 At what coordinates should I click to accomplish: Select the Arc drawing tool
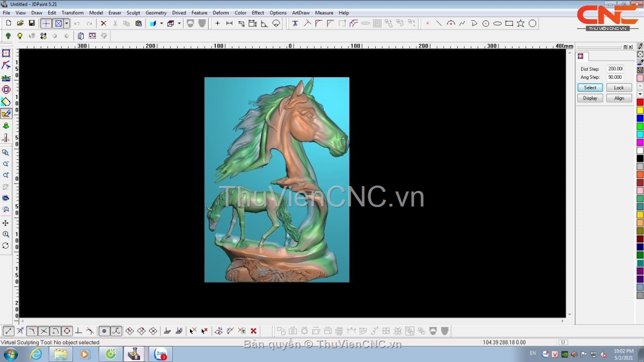(450, 24)
